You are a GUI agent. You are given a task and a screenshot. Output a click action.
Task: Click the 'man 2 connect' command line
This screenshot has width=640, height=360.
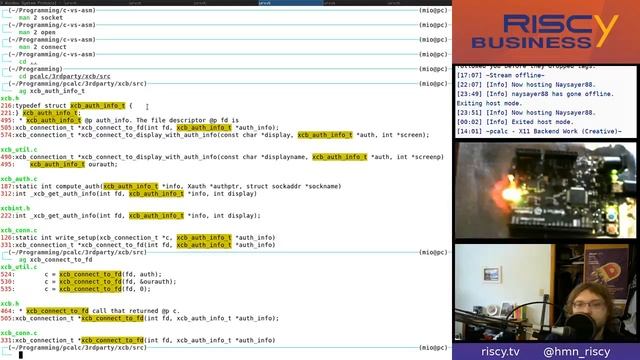[x=42, y=47]
